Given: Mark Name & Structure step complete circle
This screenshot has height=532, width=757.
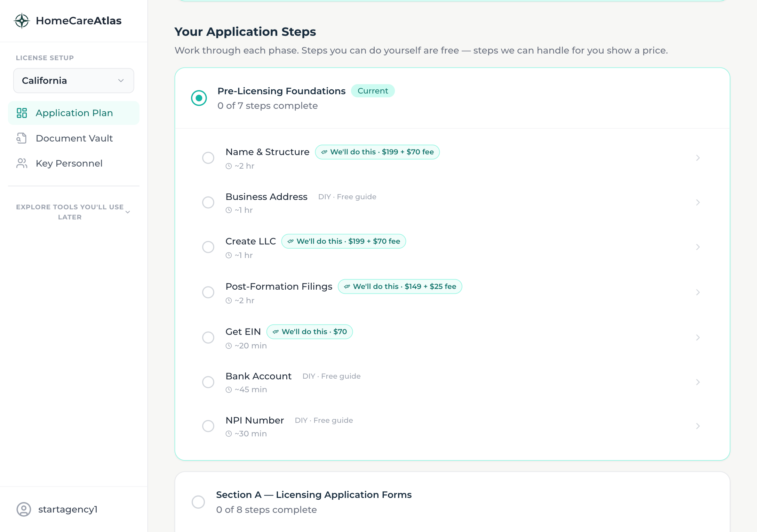Looking at the screenshot, I should point(208,158).
